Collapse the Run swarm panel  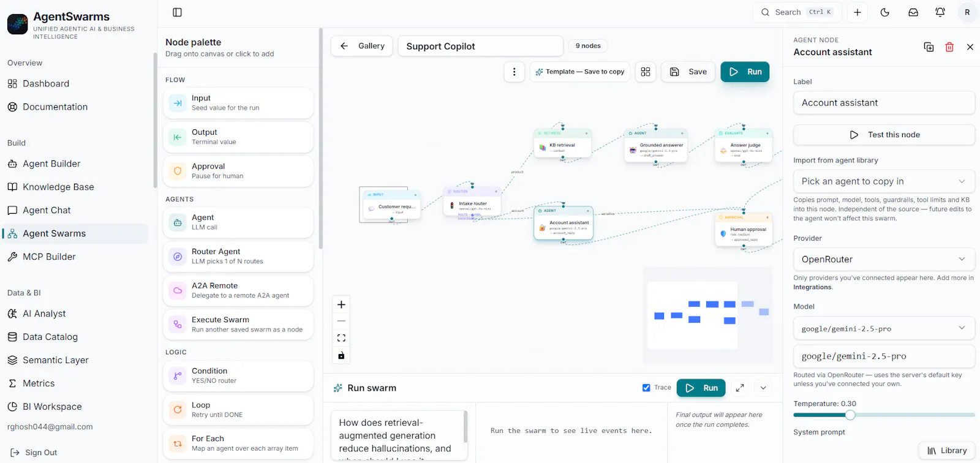[763, 388]
